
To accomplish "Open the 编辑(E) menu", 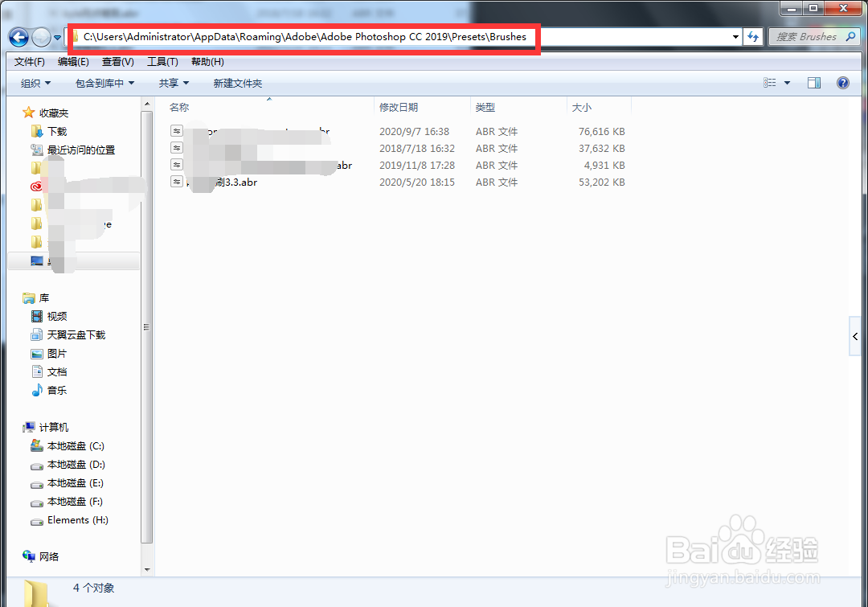I will (x=73, y=61).
